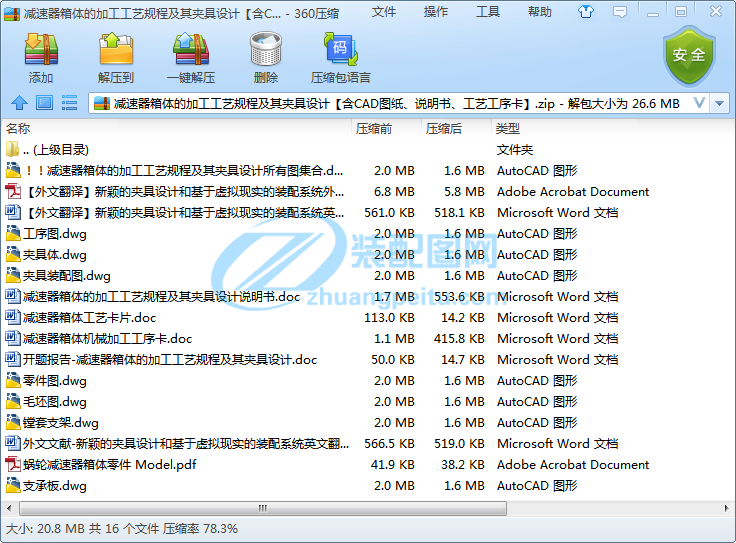Click the 561.0 KB size cell
Viewport: 736px width, 543px height.
(389, 213)
